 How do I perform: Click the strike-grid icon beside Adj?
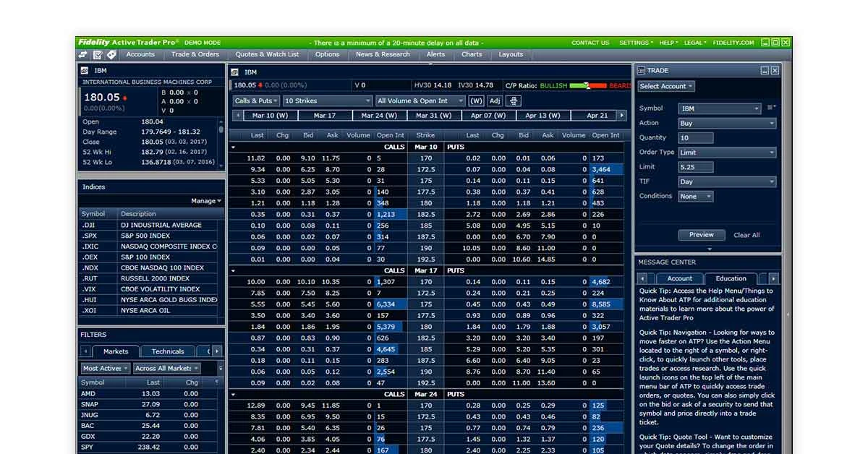513,100
